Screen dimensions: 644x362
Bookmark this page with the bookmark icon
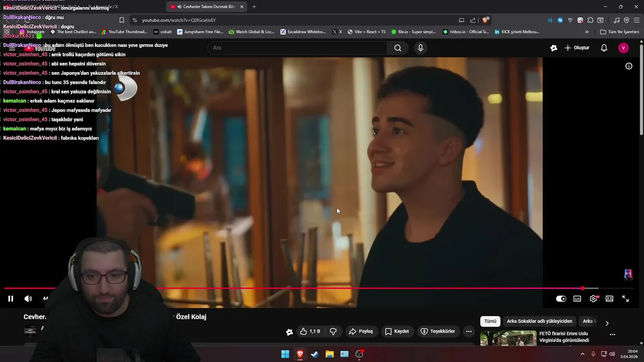122,20
